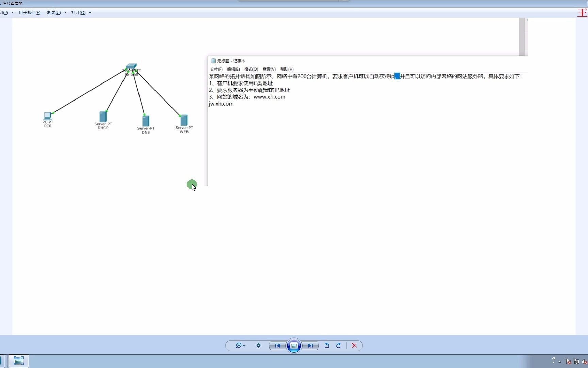Expand the 刻录(U) dropdown arrow
The image size is (588, 368).
pyautogui.click(x=65, y=13)
